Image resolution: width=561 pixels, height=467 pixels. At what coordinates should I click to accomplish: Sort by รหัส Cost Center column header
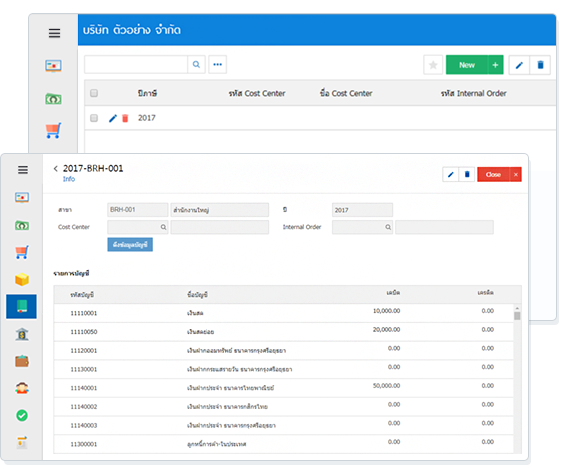(257, 93)
